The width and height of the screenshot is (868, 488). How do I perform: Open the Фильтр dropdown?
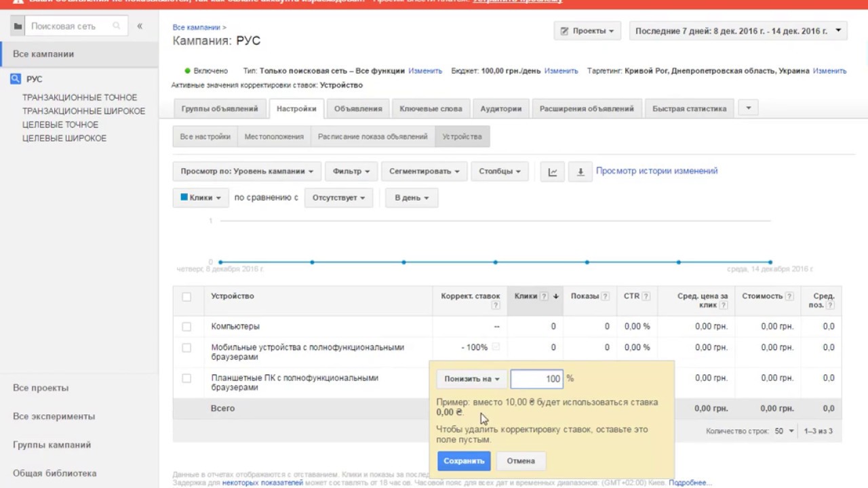pyautogui.click(x=351, y=171)
